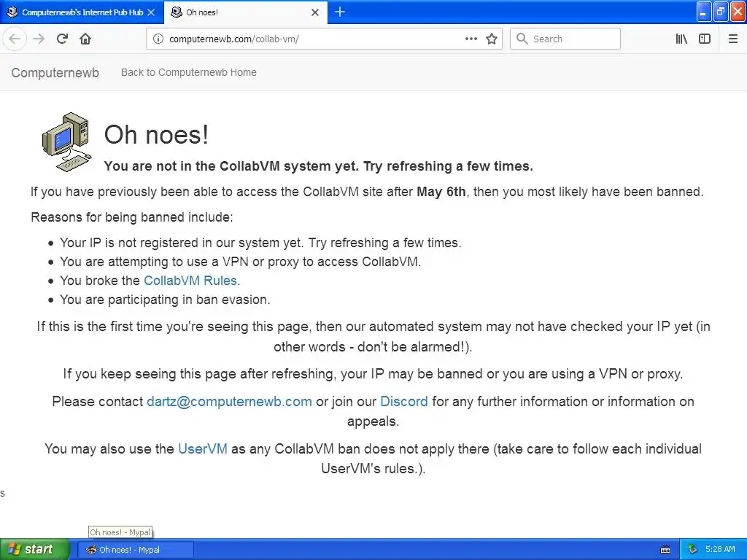Go forward using the forward arrow
Screen dimensions: 747x560
pyautogui.click(x=39, y=39)
